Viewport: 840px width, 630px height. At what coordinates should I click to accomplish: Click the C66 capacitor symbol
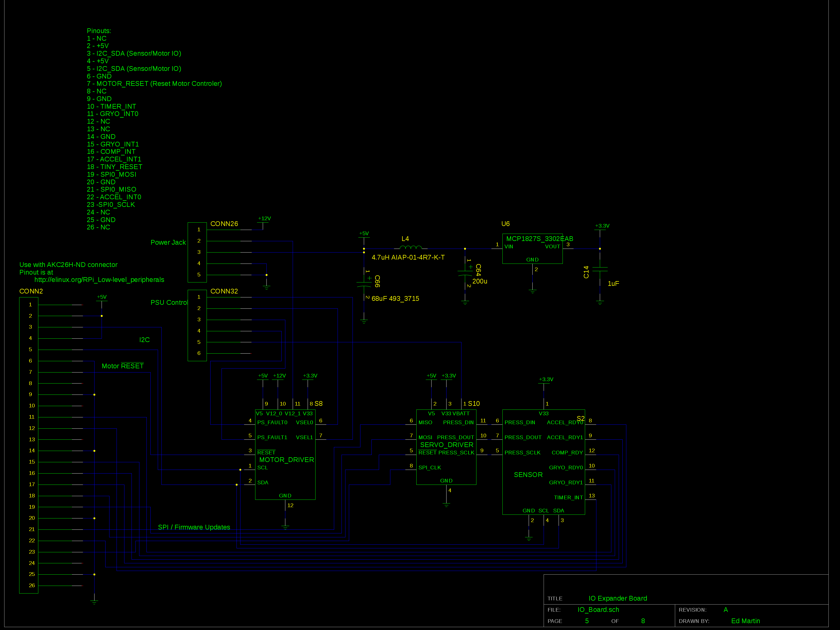[364, 285]
